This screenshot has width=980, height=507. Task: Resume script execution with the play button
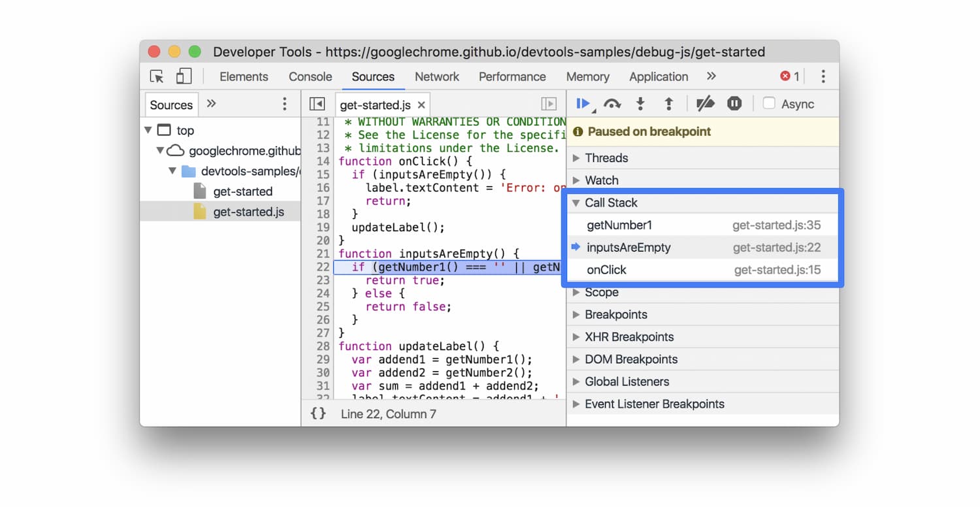583,104
